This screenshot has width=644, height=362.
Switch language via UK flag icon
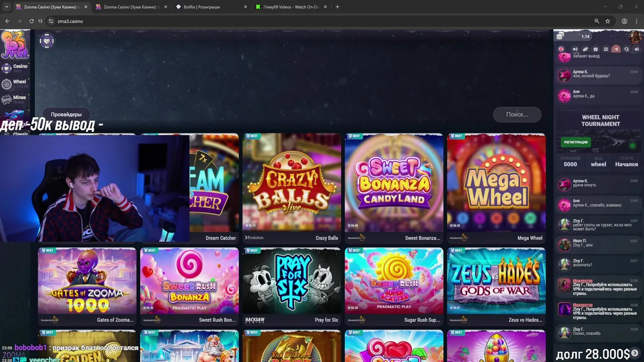click(561, 49)
